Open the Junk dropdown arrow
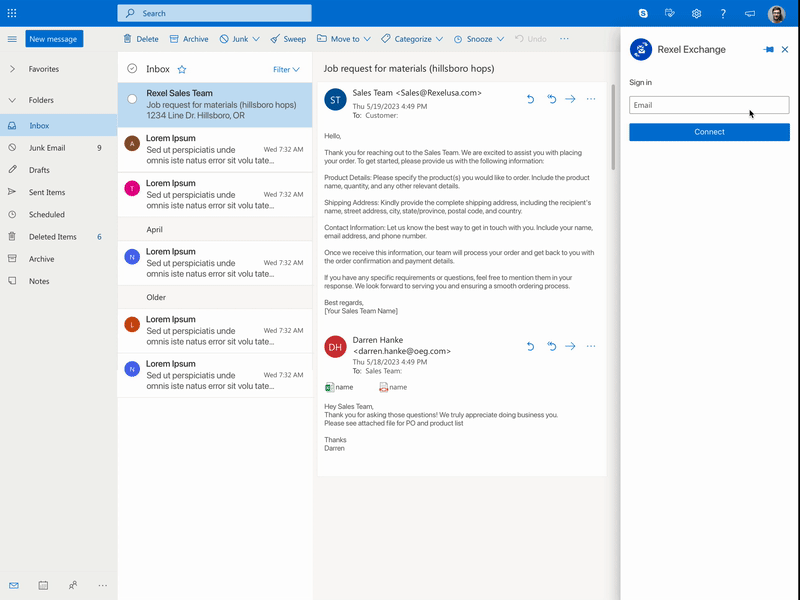The height and width of the screenshot is (600, 800). 256,39
